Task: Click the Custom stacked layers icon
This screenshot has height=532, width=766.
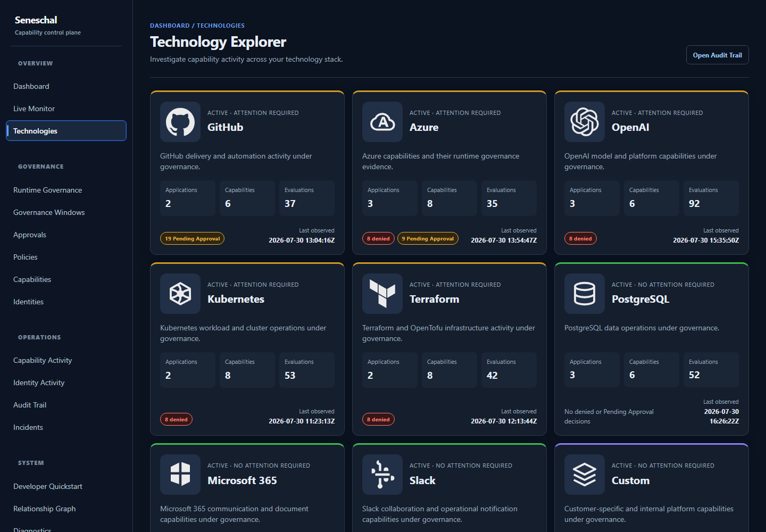Action: click(585, 475)
